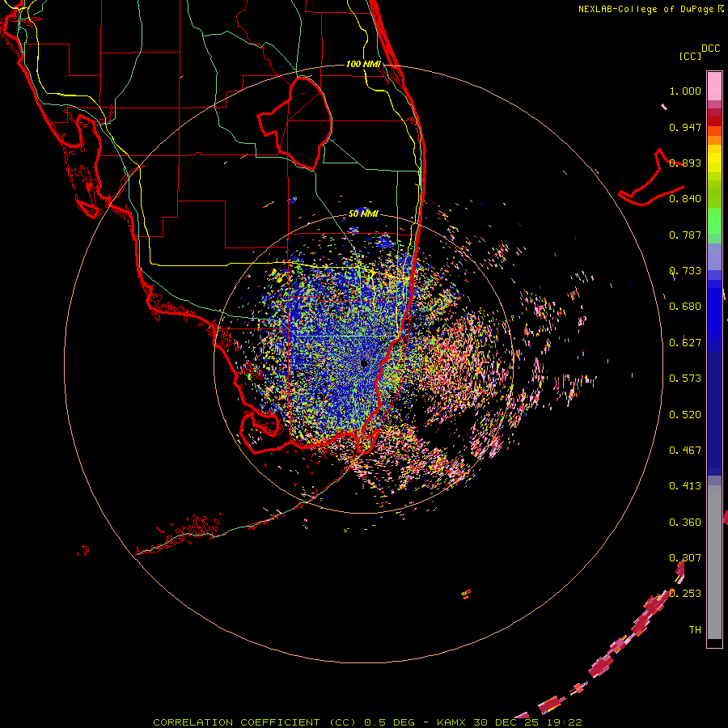Click the [CC] units label
The width and height of the screenshot is (728, 728).
[690, 56]
